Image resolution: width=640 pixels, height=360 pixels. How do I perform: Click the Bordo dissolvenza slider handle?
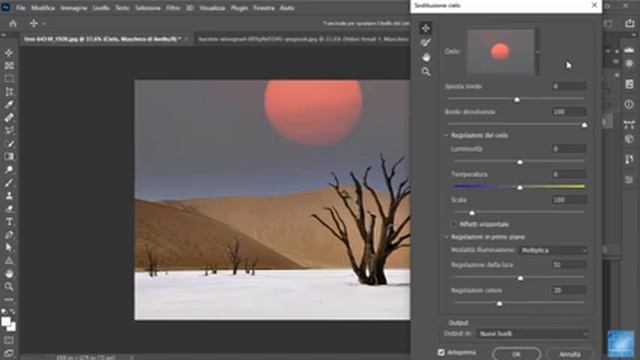[584, 125]
